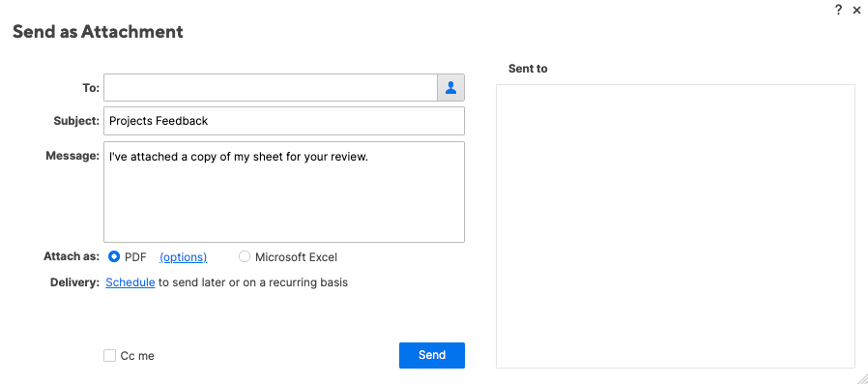Click the Message label
The height and width of the screenshot is (385, 868).
[72, 156]
